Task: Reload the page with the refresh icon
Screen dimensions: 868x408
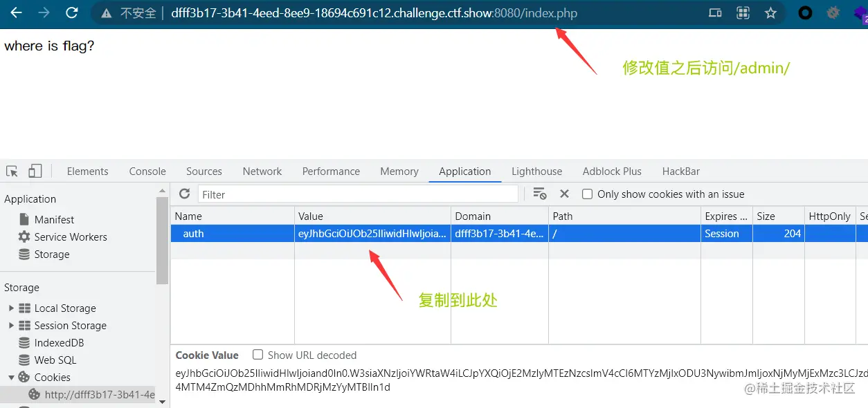Action: (x=71, y=13)
